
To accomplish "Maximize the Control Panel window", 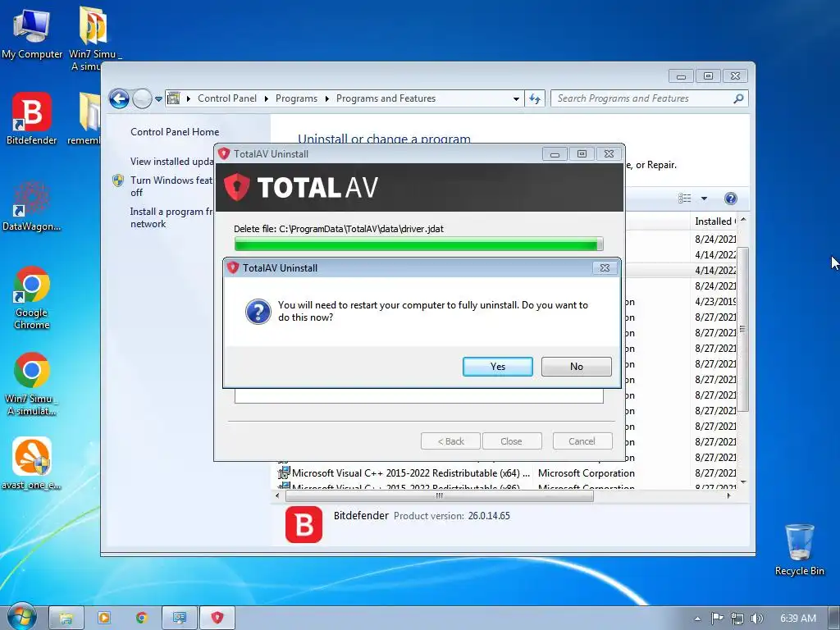I will (x=708, y=76).
